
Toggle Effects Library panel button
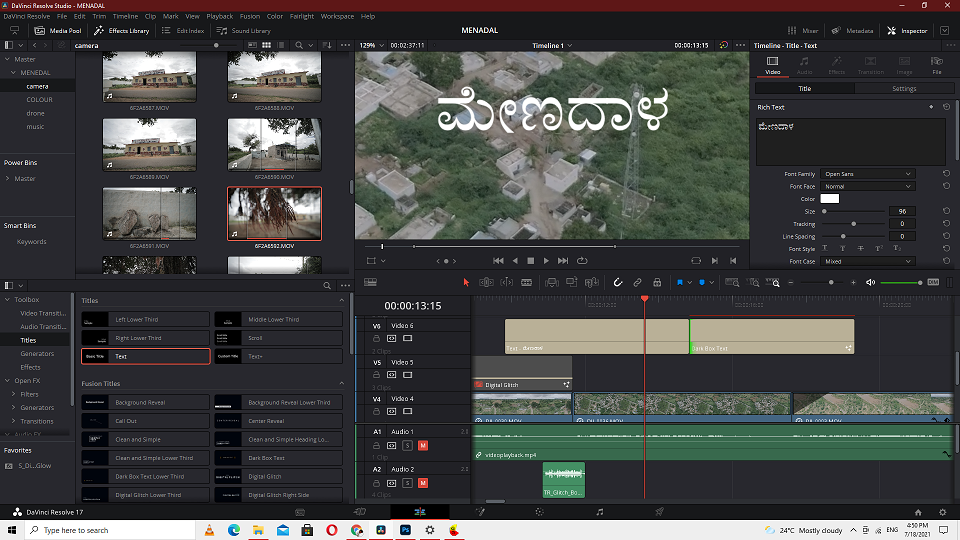pyautogui.click(x=122, y=31)
